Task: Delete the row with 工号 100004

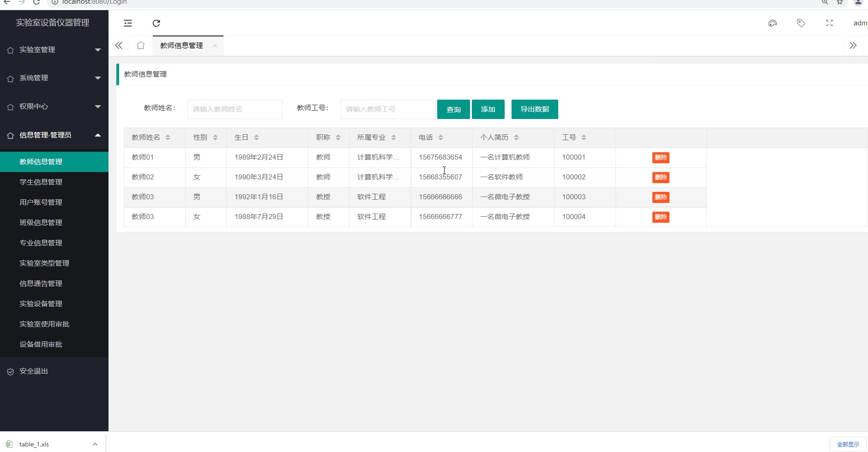Action: pyautogui.click(x=661, y=217)
